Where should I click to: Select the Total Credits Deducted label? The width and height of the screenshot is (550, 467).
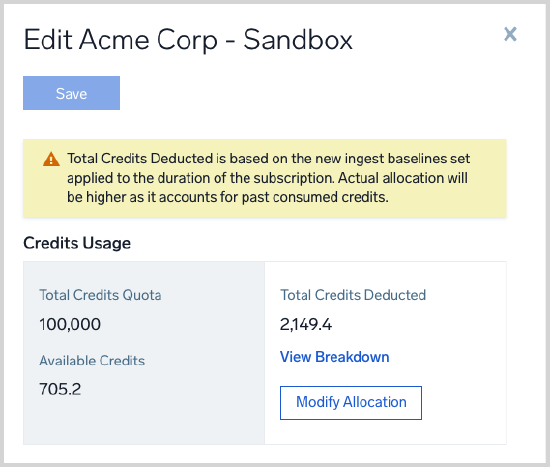[353, 295]
